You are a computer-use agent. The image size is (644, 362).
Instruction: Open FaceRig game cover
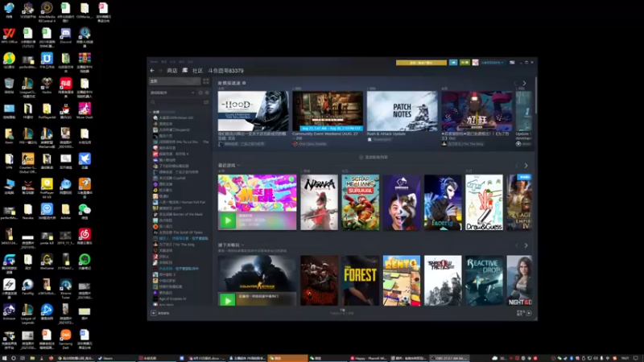(443, 203)
